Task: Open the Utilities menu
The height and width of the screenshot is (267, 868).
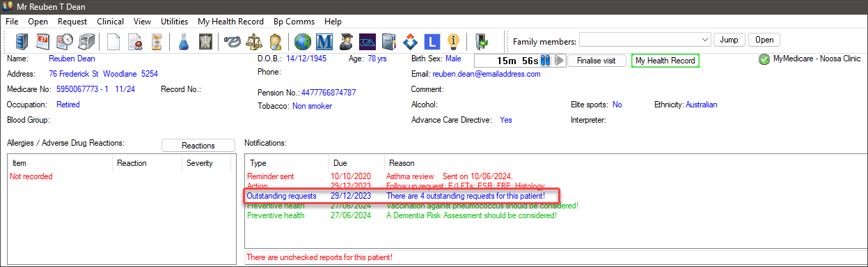Action: [x=174, y=22]
